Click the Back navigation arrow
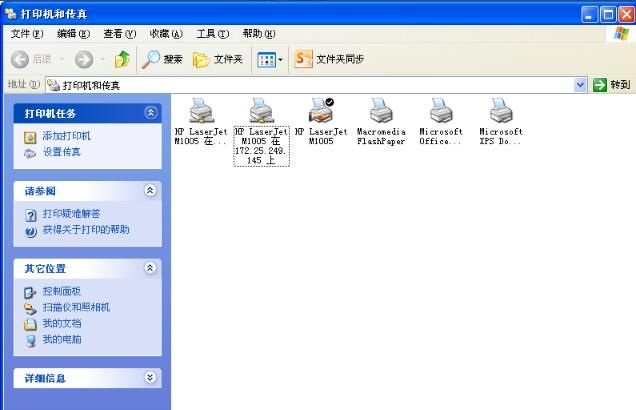 point(20,60)
